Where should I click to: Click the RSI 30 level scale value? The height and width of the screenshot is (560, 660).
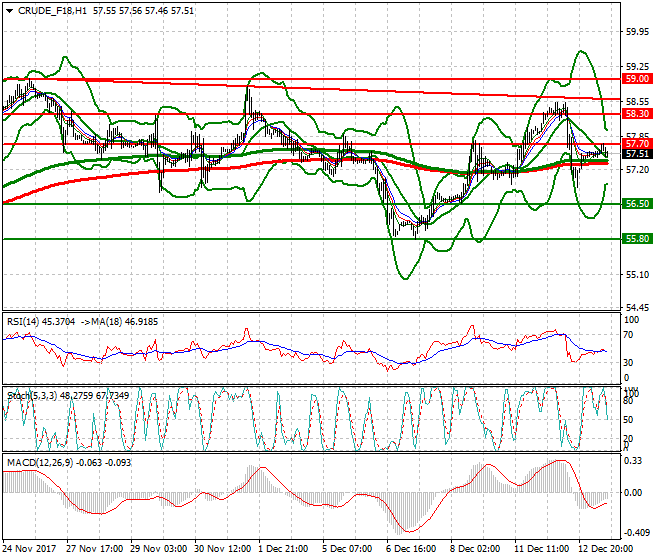(628, 363)
